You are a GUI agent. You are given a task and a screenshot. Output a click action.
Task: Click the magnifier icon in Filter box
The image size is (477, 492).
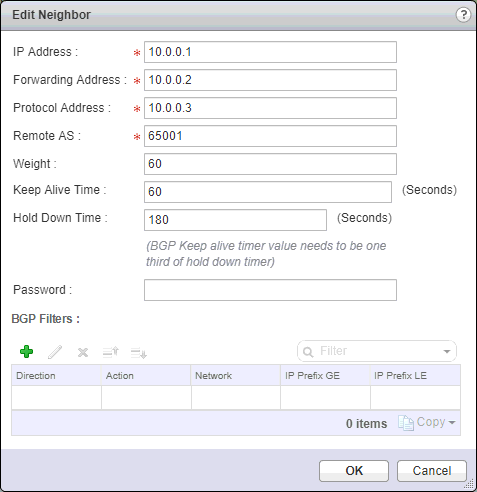tap(308, 352)
